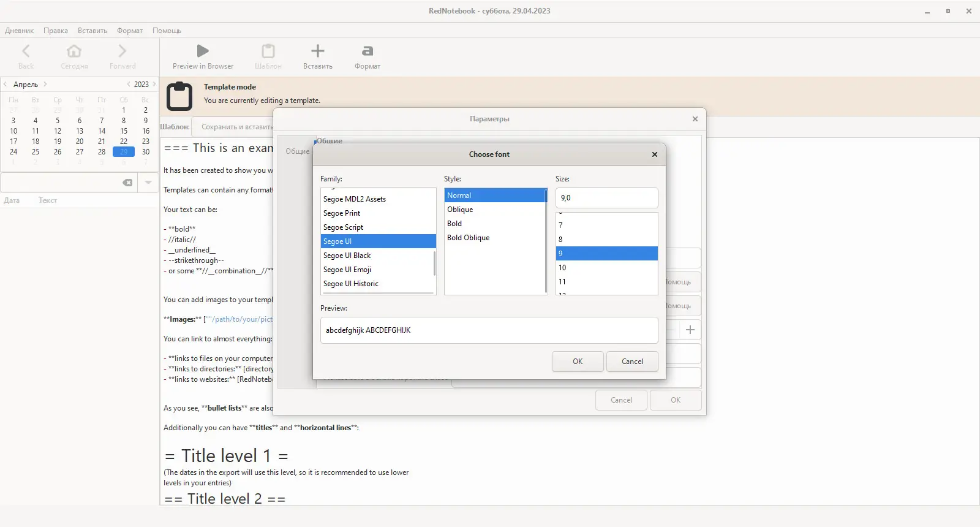980x527 pixels.
Task: Select font size 9
Action: click(x=606, y=254)
